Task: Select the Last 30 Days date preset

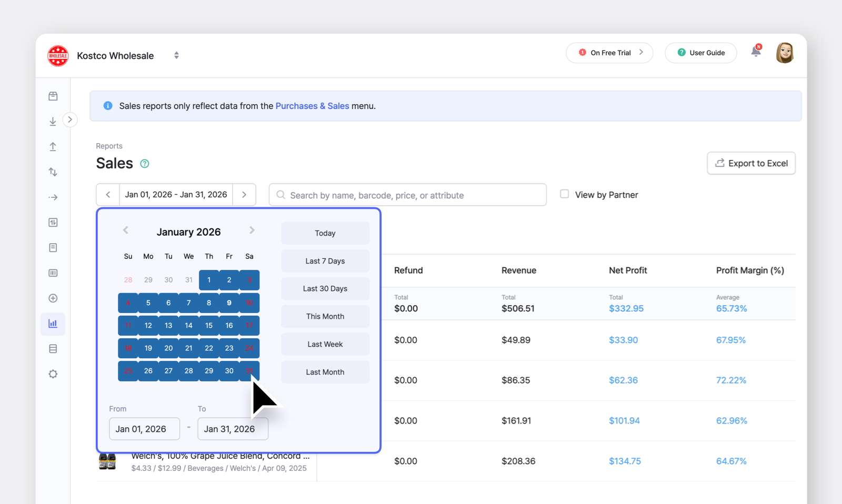Action: click(x=325, y=288)
